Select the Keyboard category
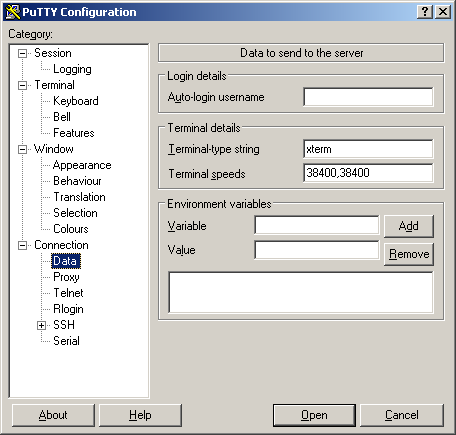The image size is (456, 435). [x=76, y=101]
